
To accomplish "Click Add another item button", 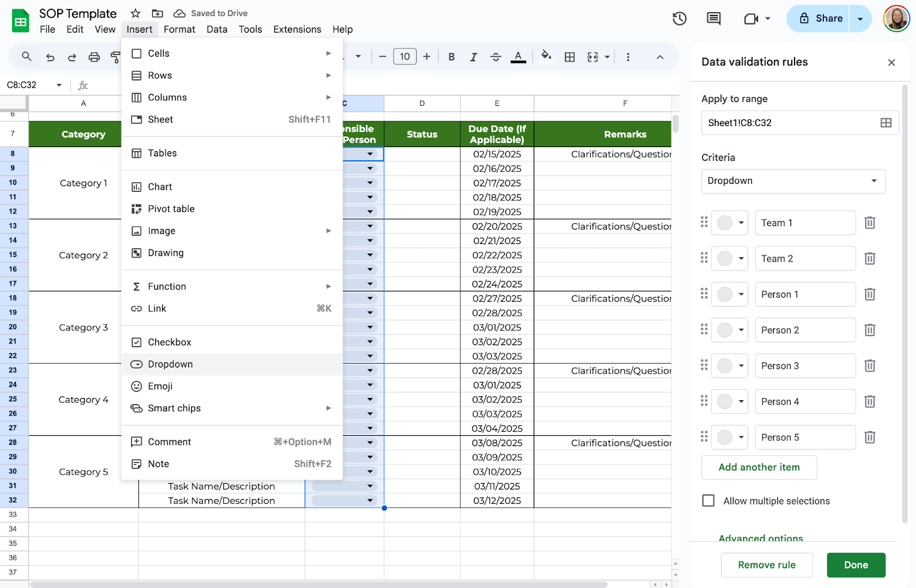I will [759, 467].
